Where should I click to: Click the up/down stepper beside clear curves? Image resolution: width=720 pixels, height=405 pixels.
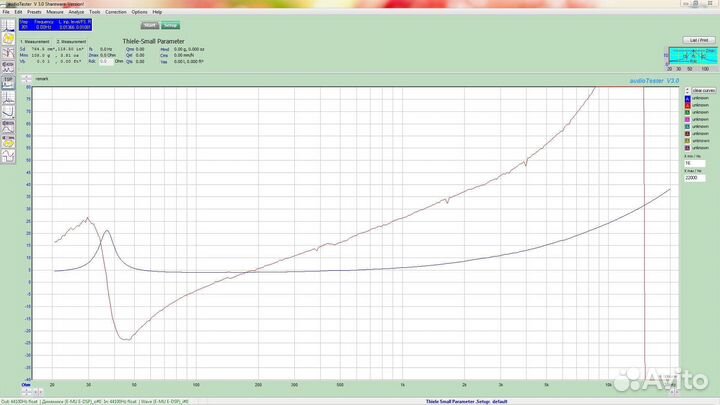(686, 89)
